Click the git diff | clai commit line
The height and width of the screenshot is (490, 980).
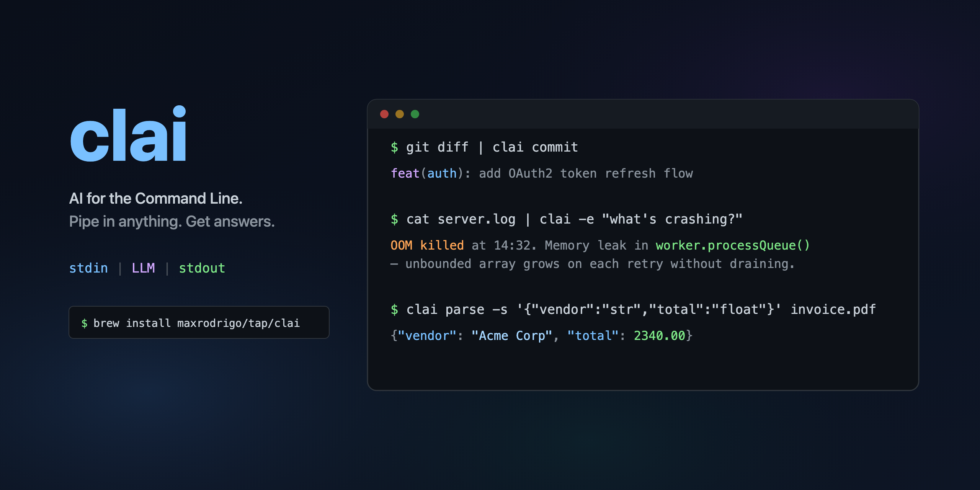coord(484,147)
